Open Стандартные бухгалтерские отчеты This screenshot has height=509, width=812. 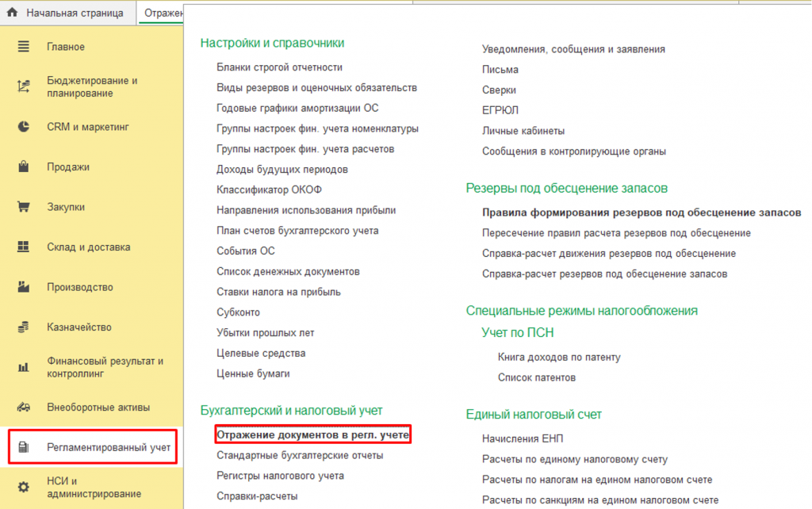(300, 455)
